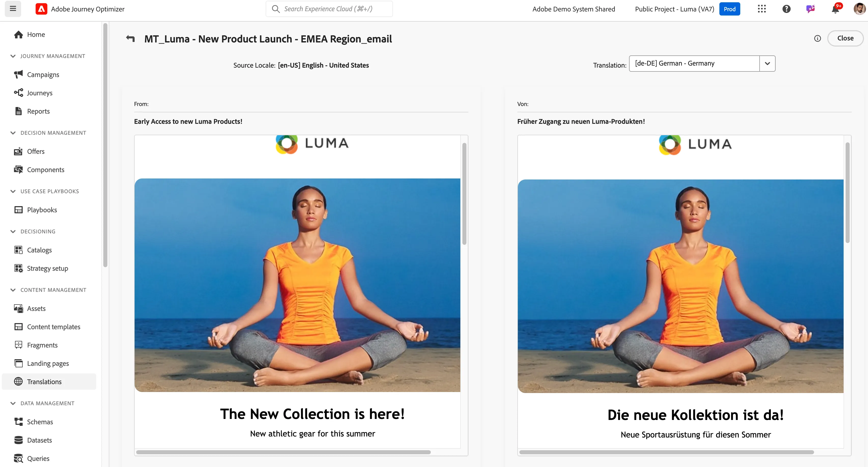
Task: Open the help question mark icon
Action: click(x=786, y=9)
